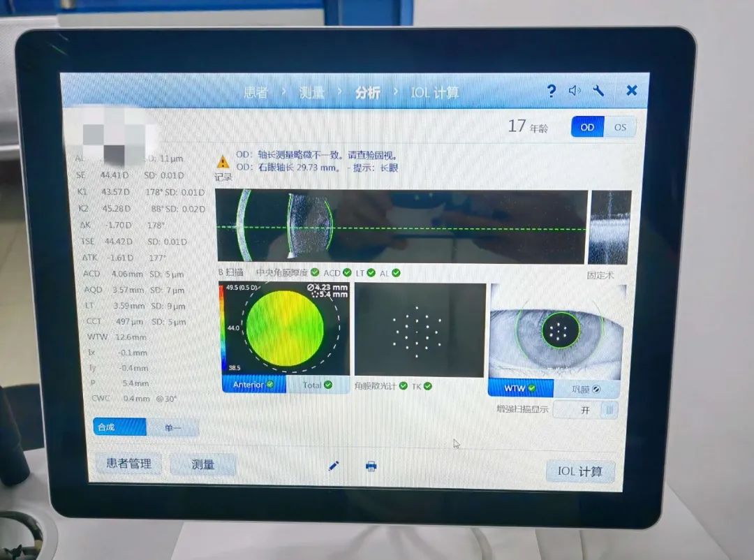Switch to the OS left eye
Screen dimensions: 754x560
click(x=620, y=127)
